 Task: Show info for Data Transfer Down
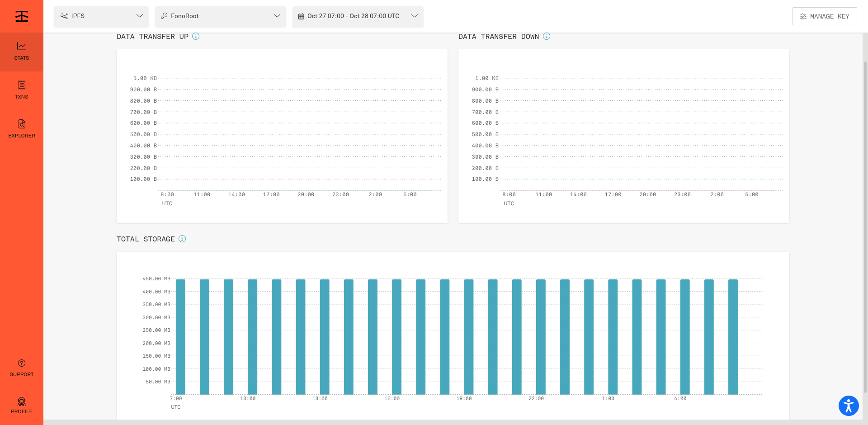tap(547, 36)
